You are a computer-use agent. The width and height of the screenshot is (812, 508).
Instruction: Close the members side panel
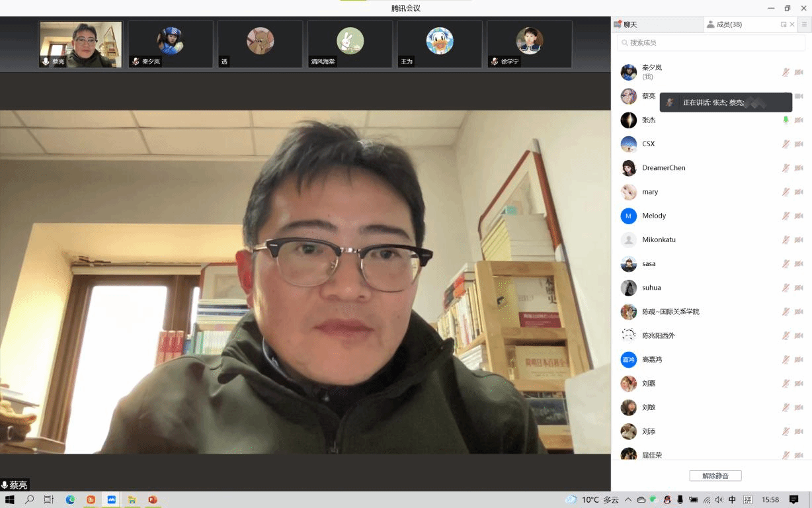pos(792,24)
